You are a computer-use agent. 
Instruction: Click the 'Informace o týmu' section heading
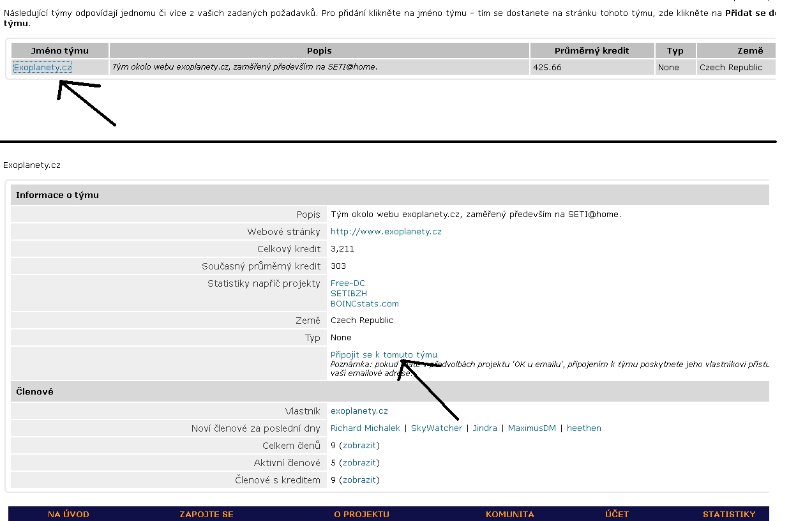[57, 195]
